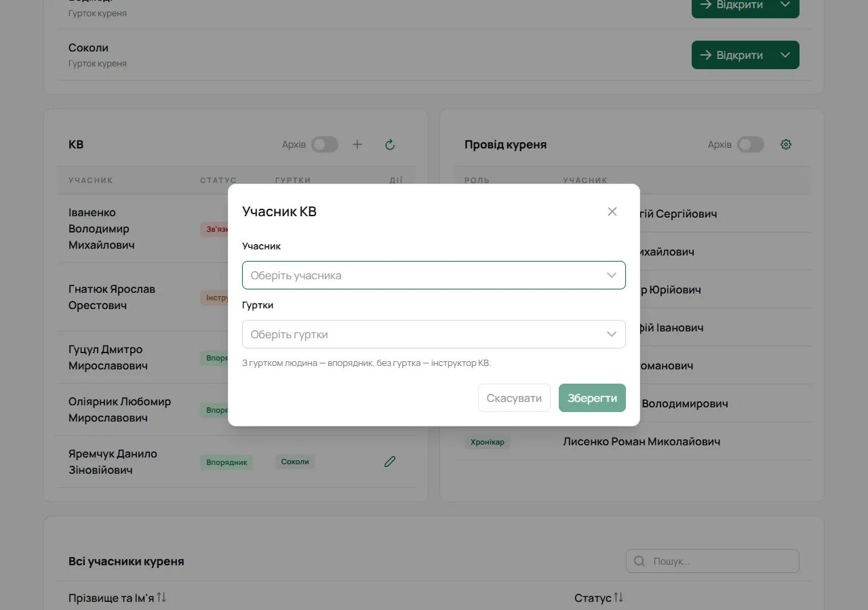Click the Пошук search field
The height and width of the screenshot is (610, 868).
[x=712, y=561]
